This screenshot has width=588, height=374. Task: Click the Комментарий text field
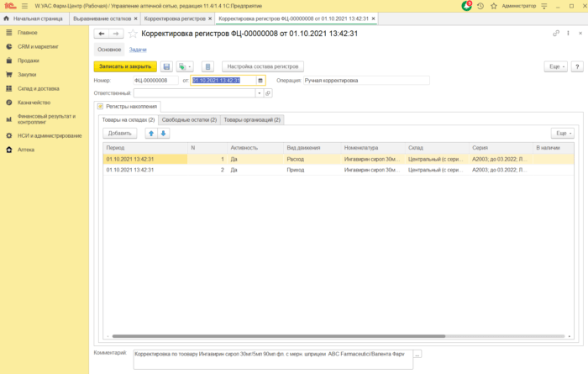click(271, 360)
